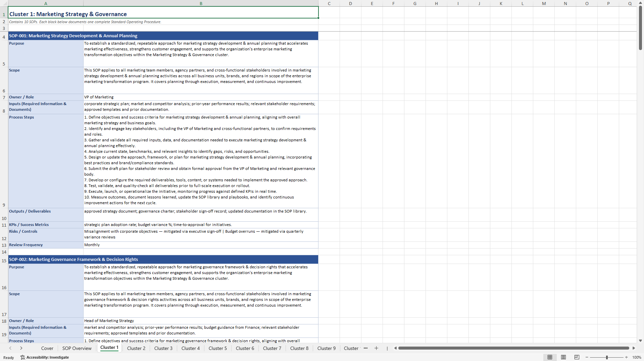Click the 'Head of Marketing Strategy' cell
Image resolution: width=644 pixels, height=361 pixels.
click(201, 321)
